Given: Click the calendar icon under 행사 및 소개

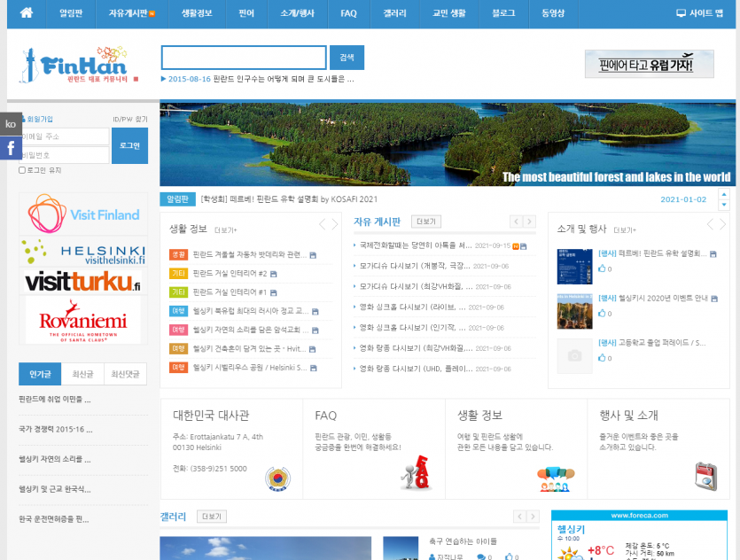Looking at the screenshot, I should (705, 476).
